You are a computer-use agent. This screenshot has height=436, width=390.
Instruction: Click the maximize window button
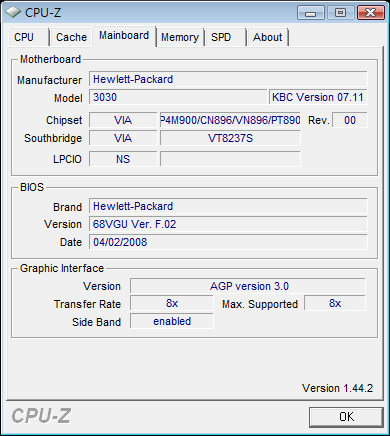tap(340, 13)
